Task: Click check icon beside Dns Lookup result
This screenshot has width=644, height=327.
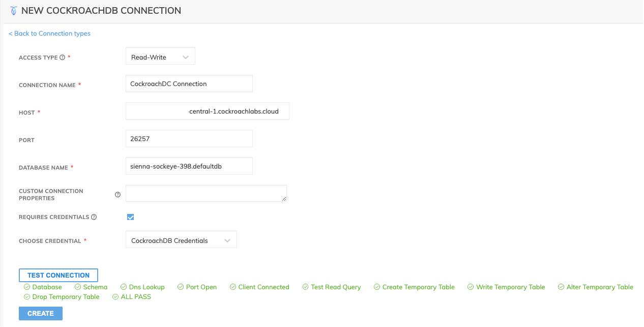Action: (124, 287)
